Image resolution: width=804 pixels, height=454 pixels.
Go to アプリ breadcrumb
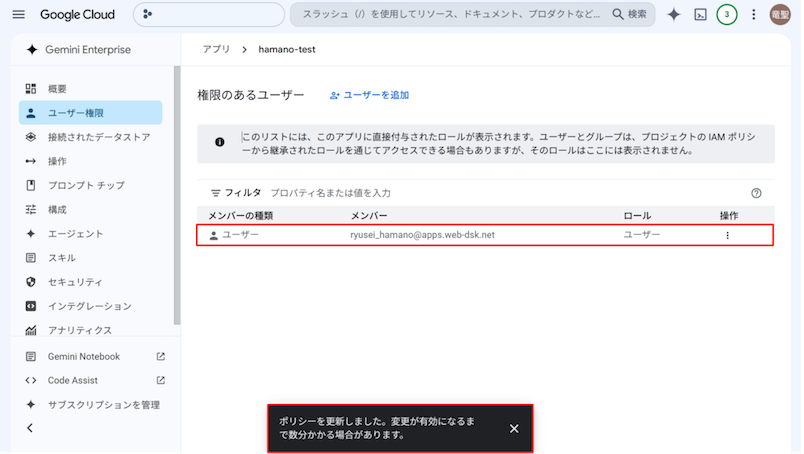[216, 49]
